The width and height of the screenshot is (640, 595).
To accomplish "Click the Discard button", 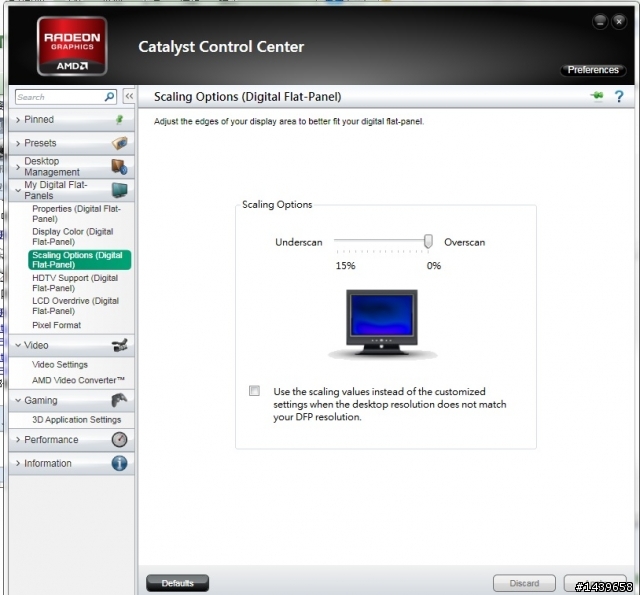I will click(x=524, y=583).
